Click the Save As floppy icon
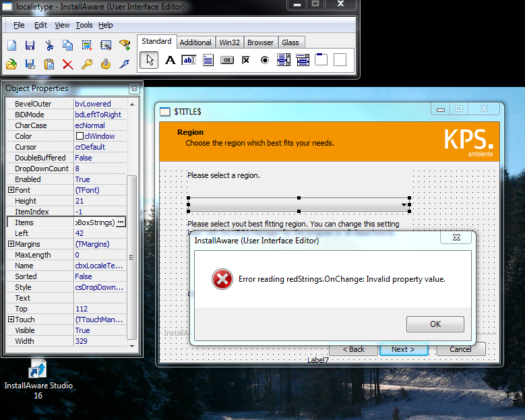 (x=30, y=64)
